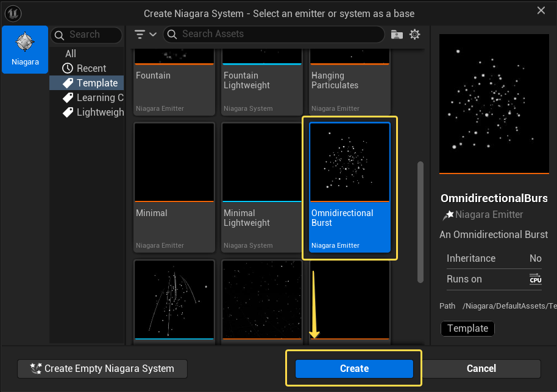
Task: Select the Lightweight tag filter
Action: (x=87, y=112)
